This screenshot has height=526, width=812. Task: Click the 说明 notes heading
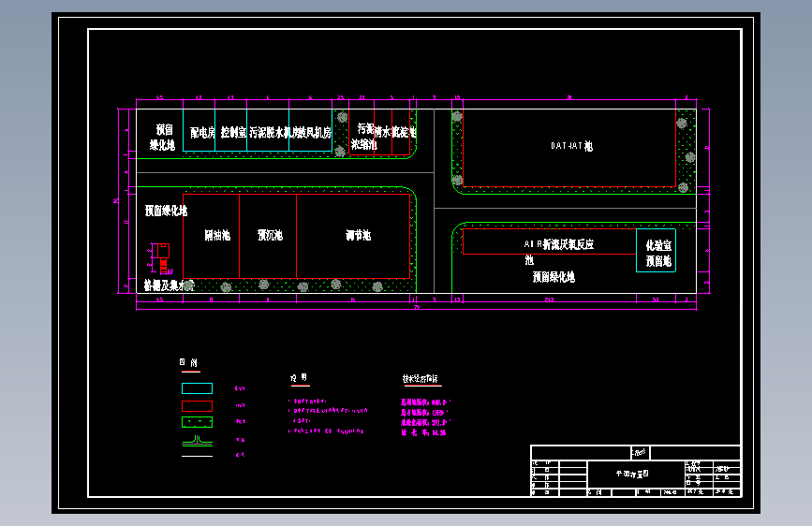(299, 378)
